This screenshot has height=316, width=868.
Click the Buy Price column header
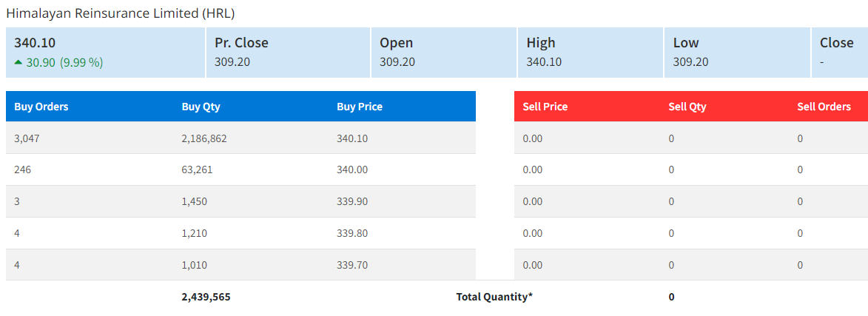[x=360, y=107]
